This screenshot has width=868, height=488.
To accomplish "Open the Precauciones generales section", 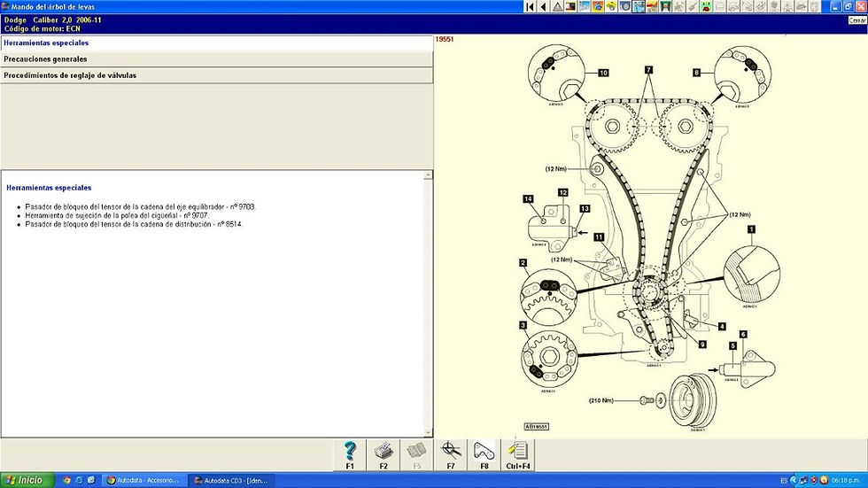I will pos(216,58).
